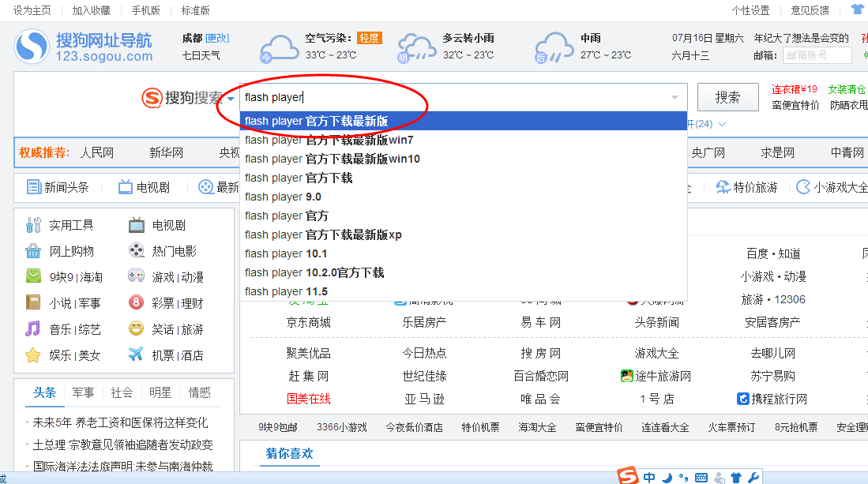
Task: Open the 旅游·12306 link
Action: coord(772,299)
